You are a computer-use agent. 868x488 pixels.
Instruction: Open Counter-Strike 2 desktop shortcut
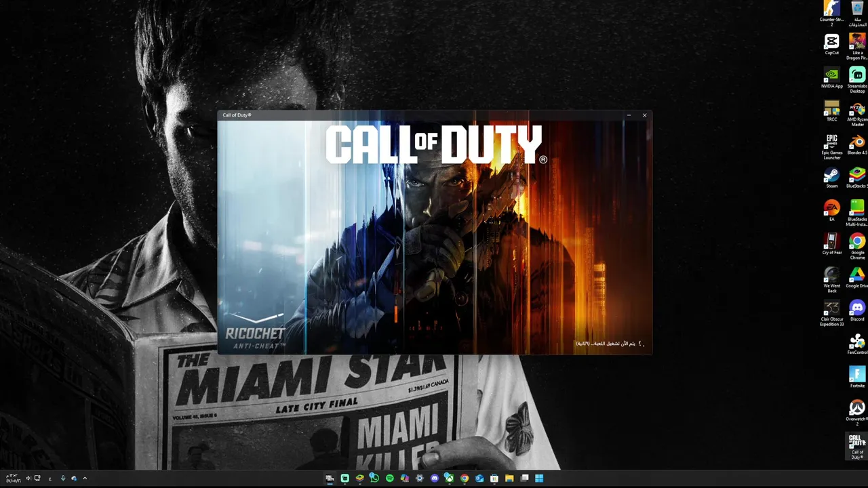[832, 14]
